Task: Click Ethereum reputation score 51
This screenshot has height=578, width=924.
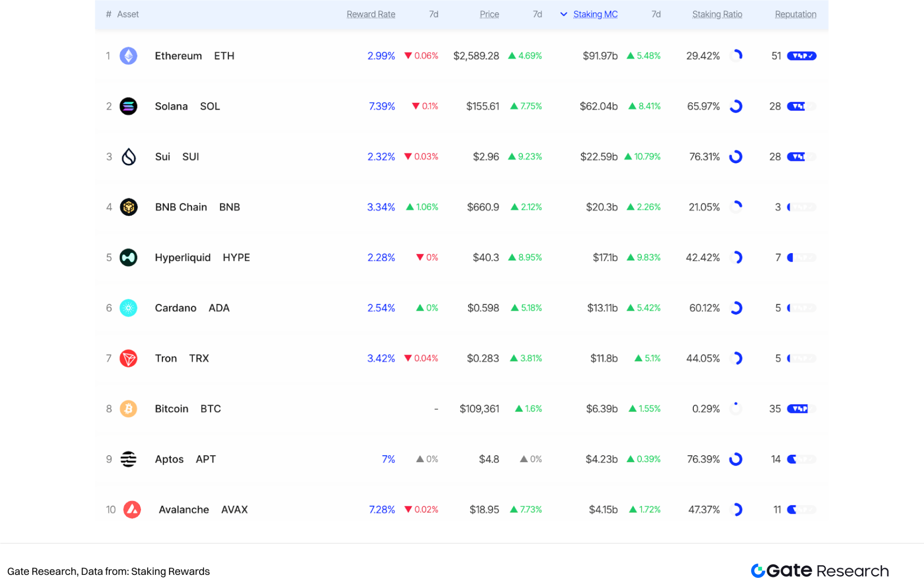Action: point(776,56)
